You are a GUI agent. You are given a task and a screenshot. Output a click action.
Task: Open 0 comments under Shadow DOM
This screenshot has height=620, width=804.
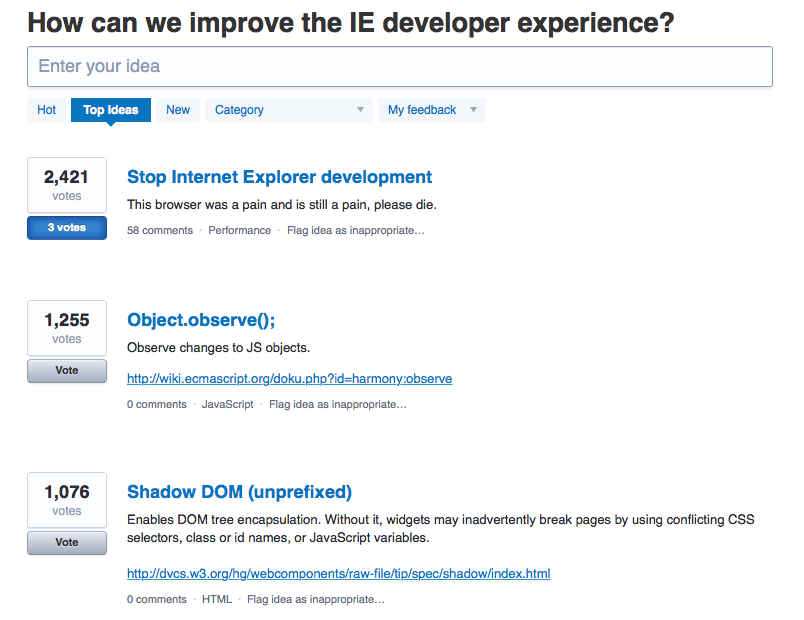point(157,599)
